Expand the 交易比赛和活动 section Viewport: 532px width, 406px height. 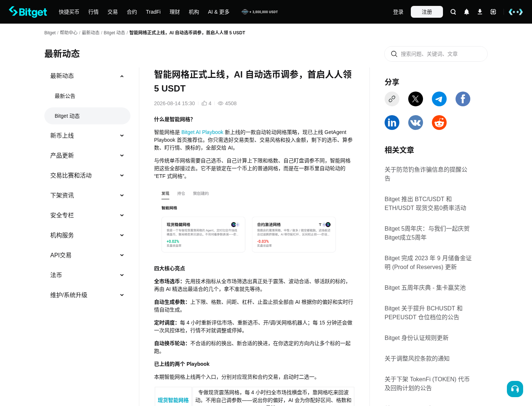(x=122, y=175)
